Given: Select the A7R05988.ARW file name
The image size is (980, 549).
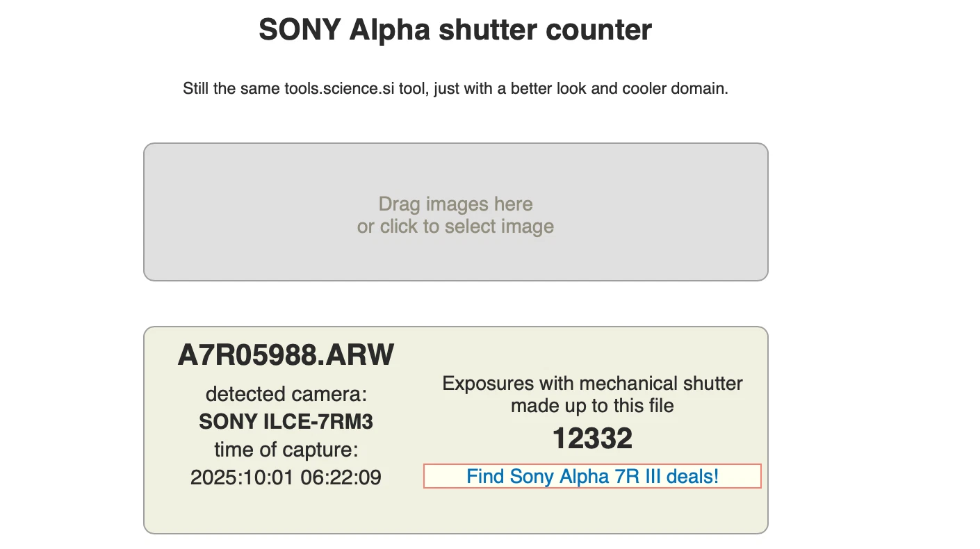Looking at the screenshot, I should point(286,355).
